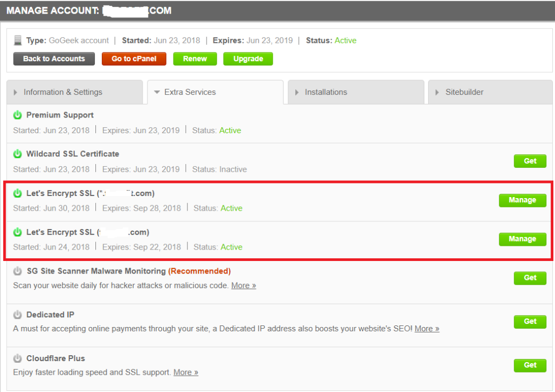
Task: Click the SG Site Scanner power icon
Action: point(17,271)
